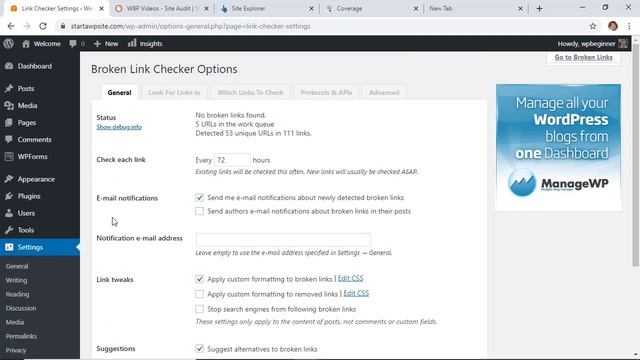The height and width of the screenshot is (360, 640).
Task: Toggle email notifications about newly detected broken links
Action: [x=199, y=198]
